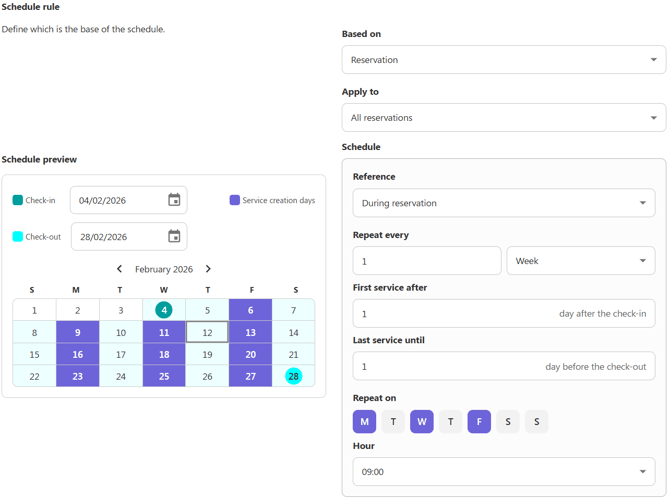Toggle off Wednesday in Repeat on
Image resolution: width=670 pixels, height=500 pixels.
(x=422, y=422)
